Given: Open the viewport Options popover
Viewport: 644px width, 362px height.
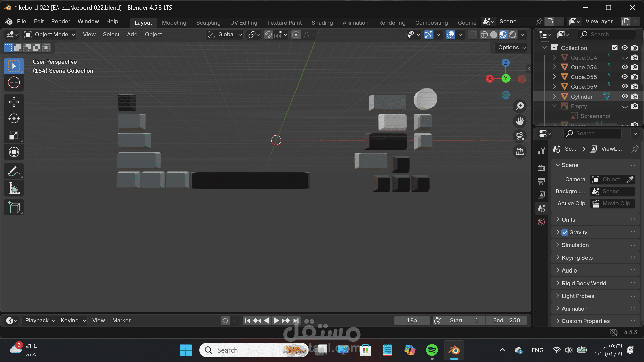Looking at the screenshot, I should tap(512, 48).
